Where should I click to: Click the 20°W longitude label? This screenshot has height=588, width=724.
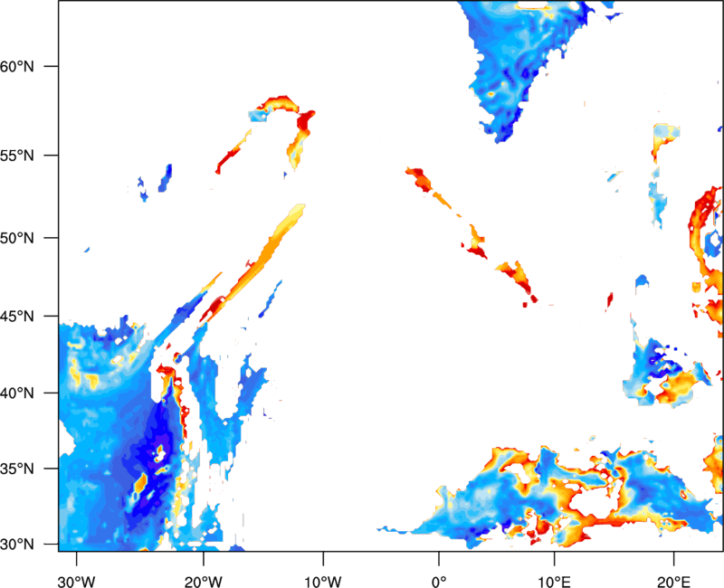[x=203, y=582]
